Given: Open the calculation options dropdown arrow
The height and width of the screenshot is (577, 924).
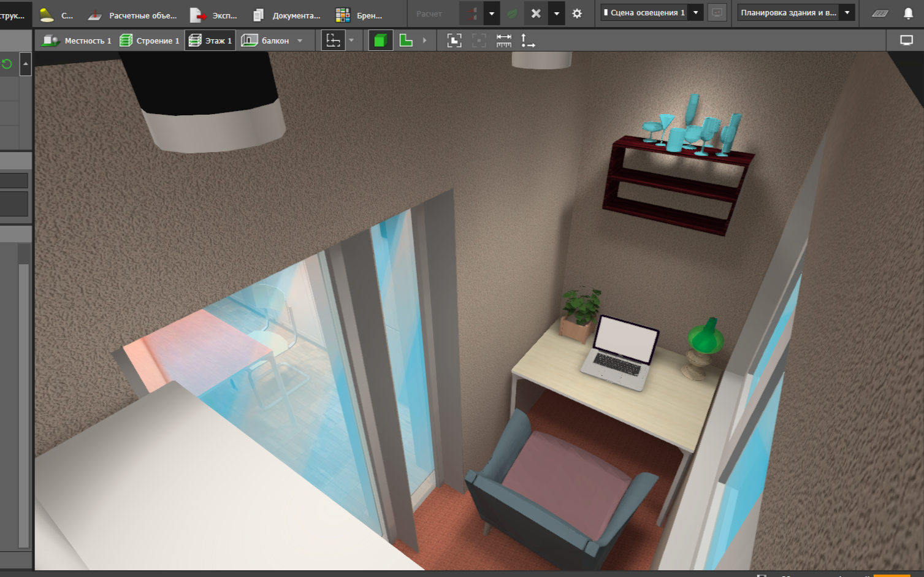Looking at the screenshot, I should [x=492, y=13].
